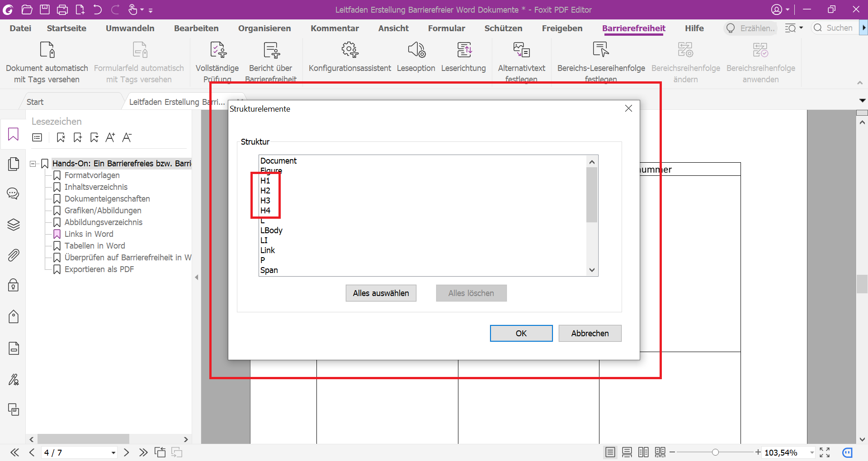This screenshot has width=868, height=461.
Task: Switch to the Kommentar ribbon tab
Action: [335, 28]
